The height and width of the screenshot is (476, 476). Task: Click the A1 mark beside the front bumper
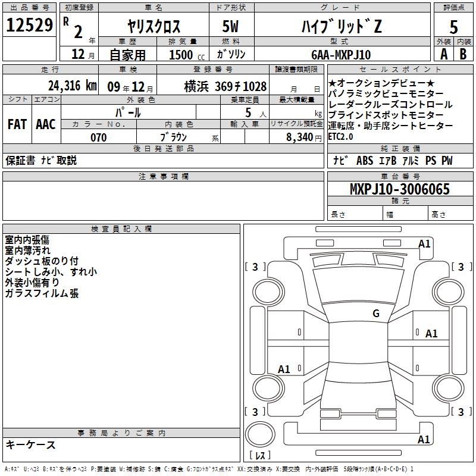coord(424,244)
